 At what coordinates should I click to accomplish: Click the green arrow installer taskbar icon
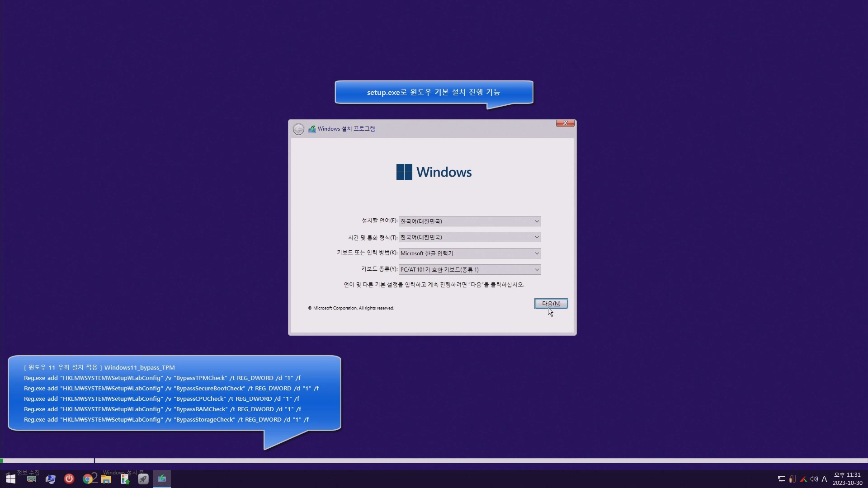coord(125,479)
